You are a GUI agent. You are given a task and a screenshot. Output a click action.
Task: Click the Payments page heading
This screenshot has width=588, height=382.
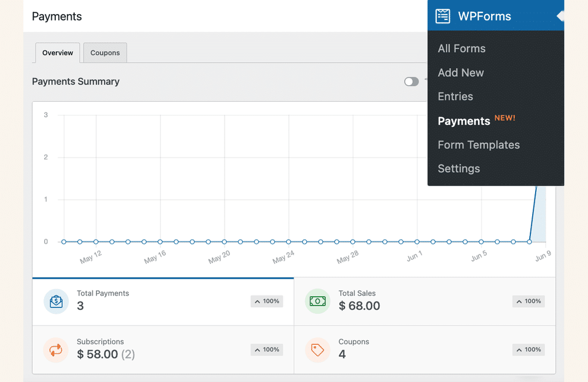click(x=56, y=16)
